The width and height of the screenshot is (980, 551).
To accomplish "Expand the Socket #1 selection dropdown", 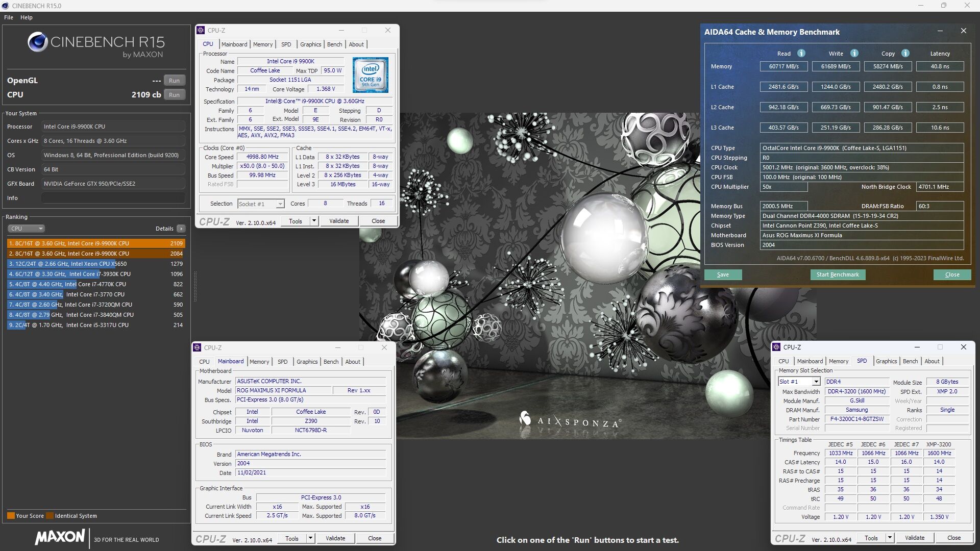I will click(x=280, y=204).
